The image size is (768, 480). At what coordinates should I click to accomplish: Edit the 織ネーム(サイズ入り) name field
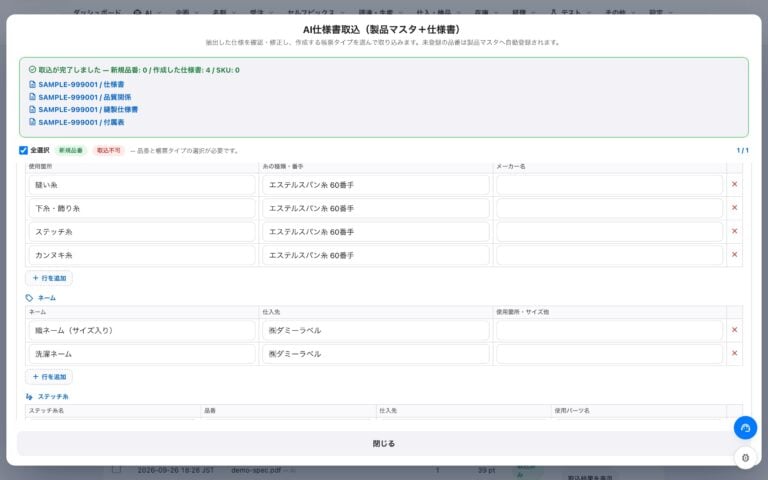pos(142,330)
